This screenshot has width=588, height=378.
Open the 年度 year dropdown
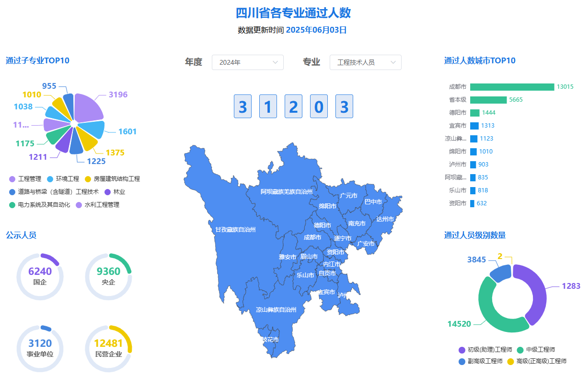point(247,62)
